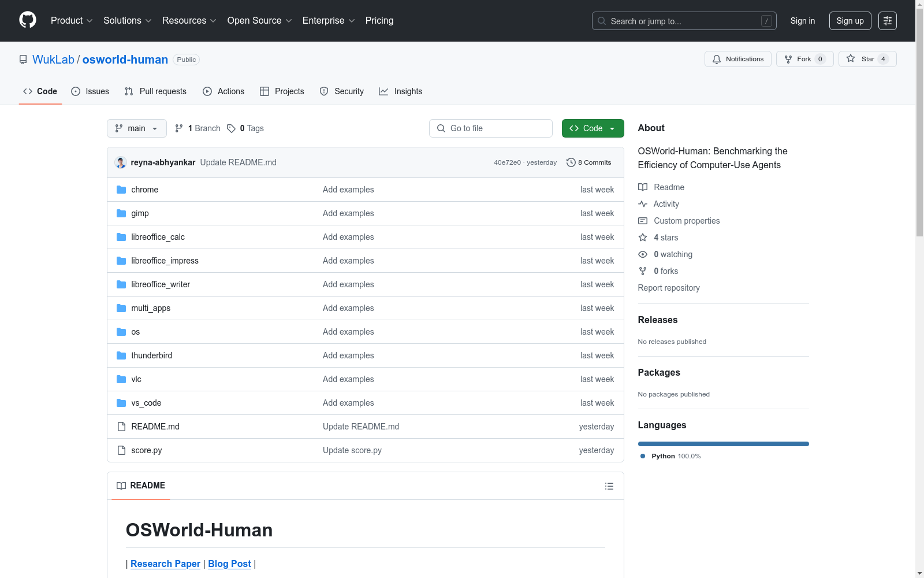
Task: Click the multi_apps folder icon
Action: (121, 308)
